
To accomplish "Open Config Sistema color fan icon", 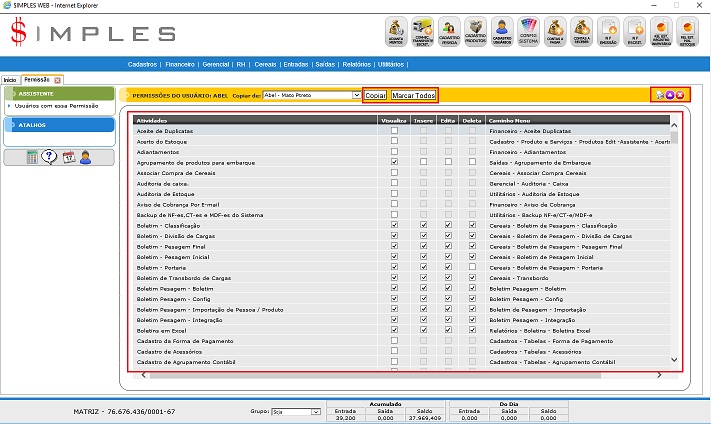I will (x=530, y=32).
